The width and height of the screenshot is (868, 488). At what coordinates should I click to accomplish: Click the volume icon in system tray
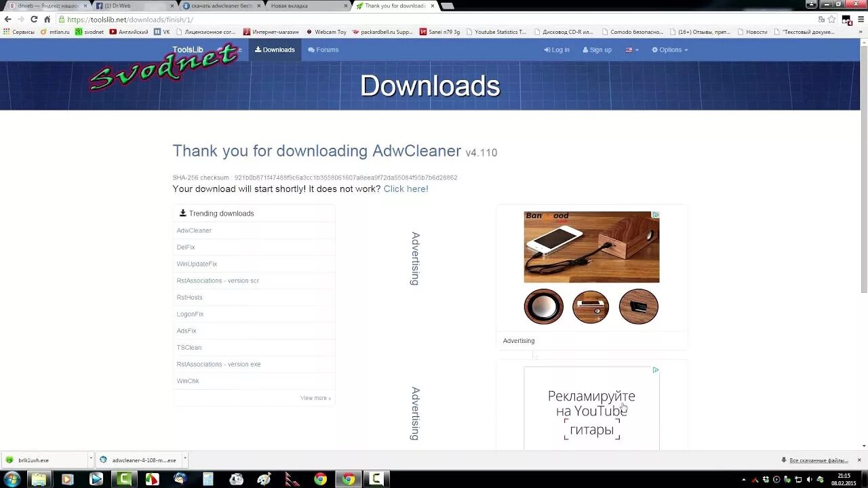[x=810, y=479]
